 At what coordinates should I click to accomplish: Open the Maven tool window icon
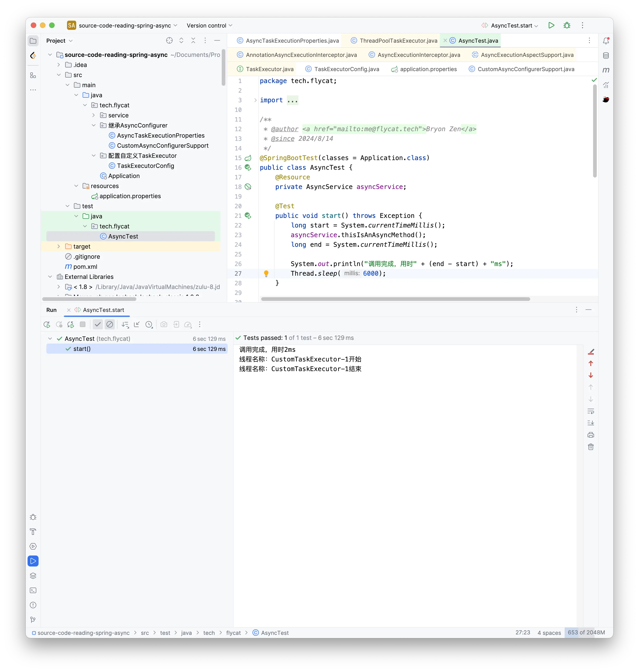pos(606,70)
